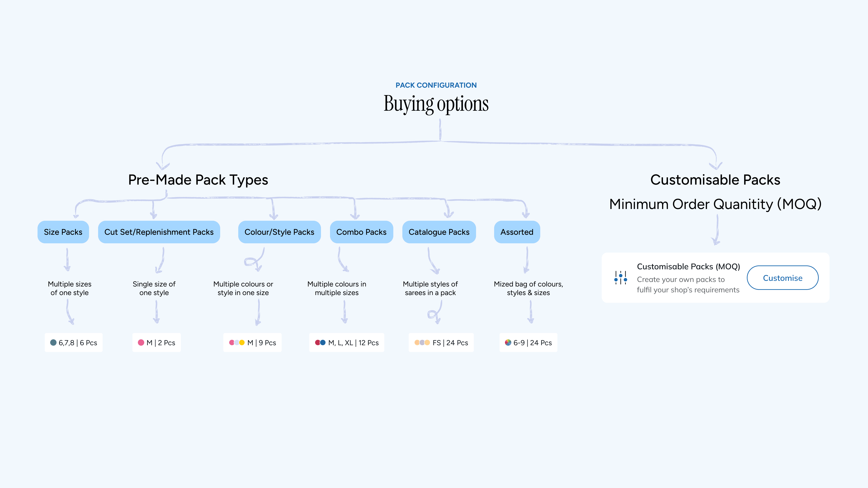Choose the Combo Packs option

(361, 232)
